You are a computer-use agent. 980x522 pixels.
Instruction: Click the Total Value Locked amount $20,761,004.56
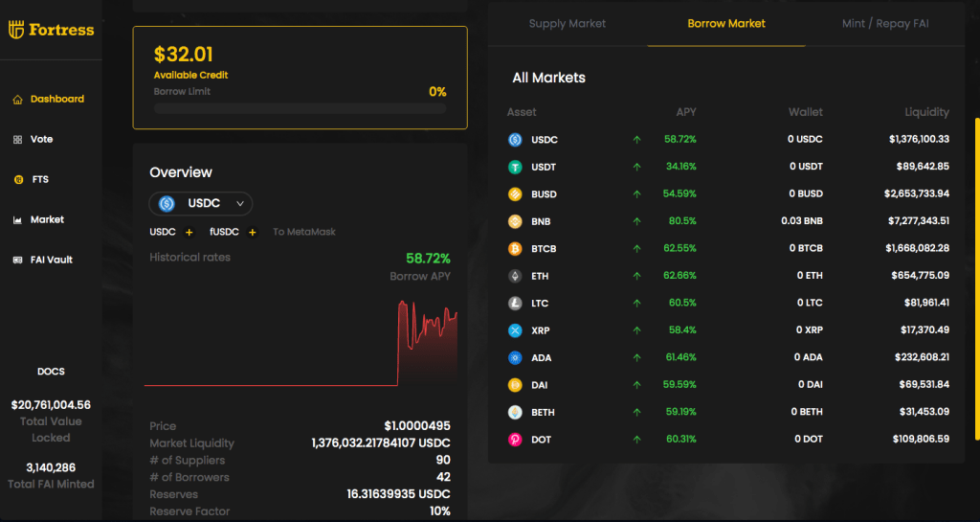tap(51, 405)
